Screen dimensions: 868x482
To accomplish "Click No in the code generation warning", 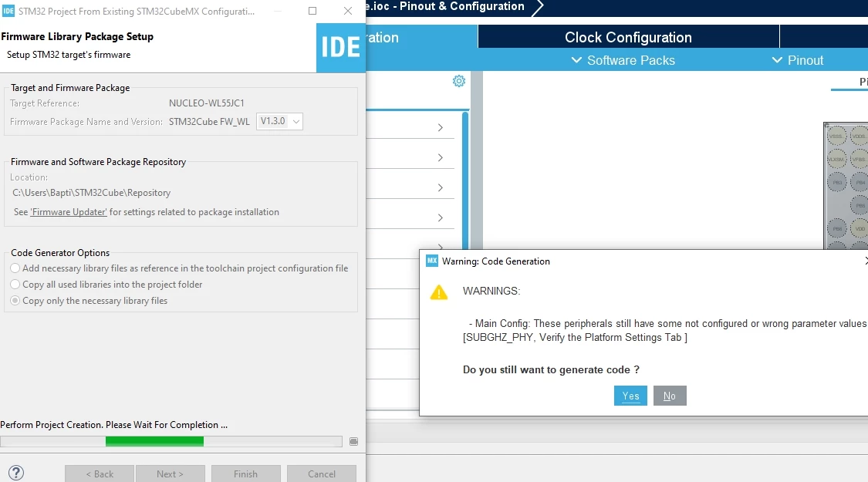I will click(x=670, y=396).
